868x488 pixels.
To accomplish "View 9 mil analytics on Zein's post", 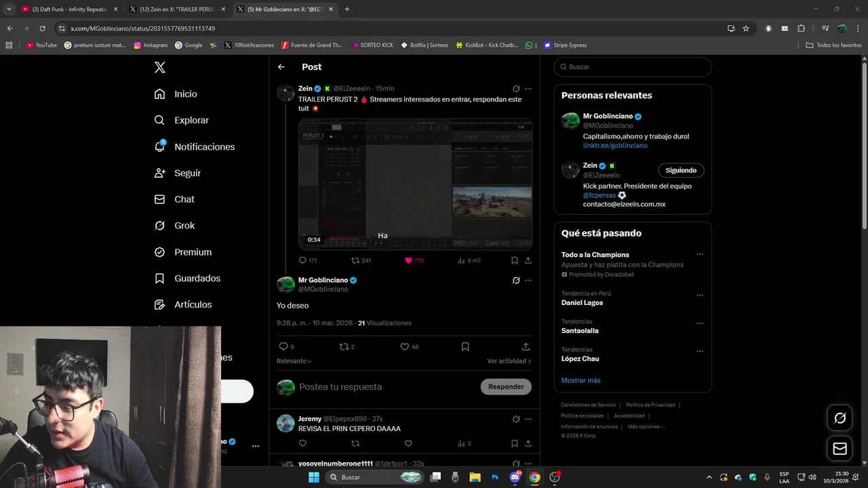I will point(469,260).
